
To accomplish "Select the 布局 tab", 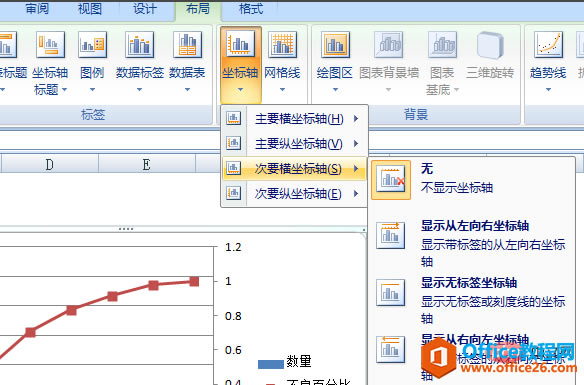I will (198, 8).
